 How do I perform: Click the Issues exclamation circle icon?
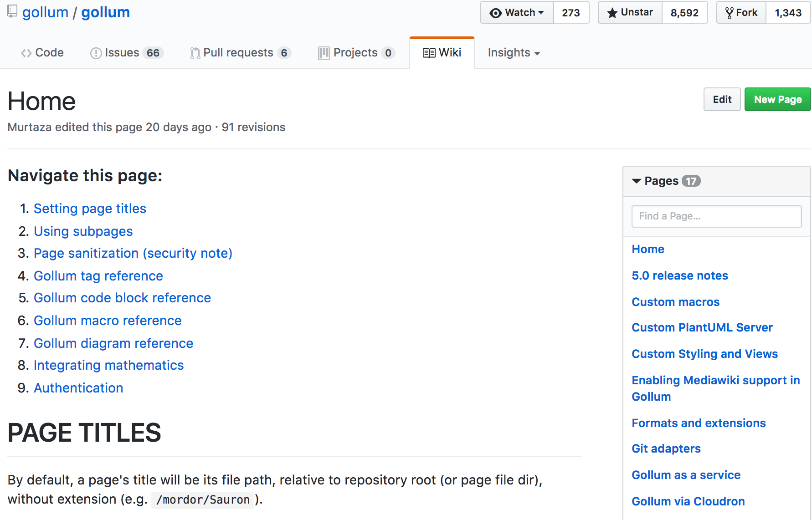[96, 53]
